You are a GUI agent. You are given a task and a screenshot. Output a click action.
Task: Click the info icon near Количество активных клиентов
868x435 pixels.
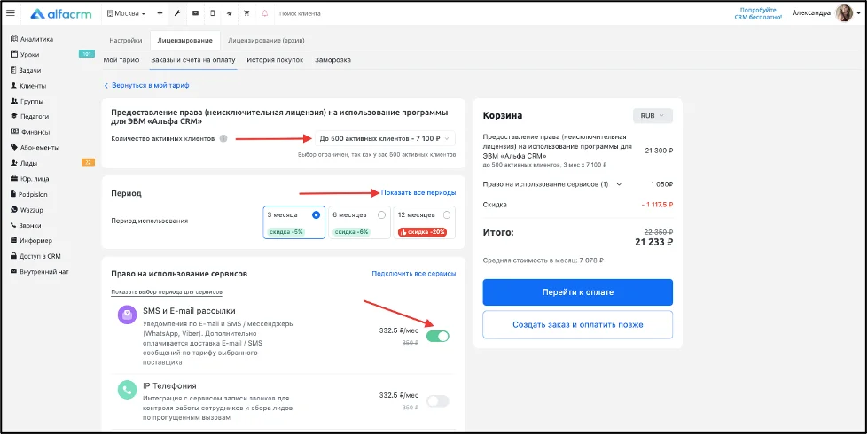tap(223, 139)
